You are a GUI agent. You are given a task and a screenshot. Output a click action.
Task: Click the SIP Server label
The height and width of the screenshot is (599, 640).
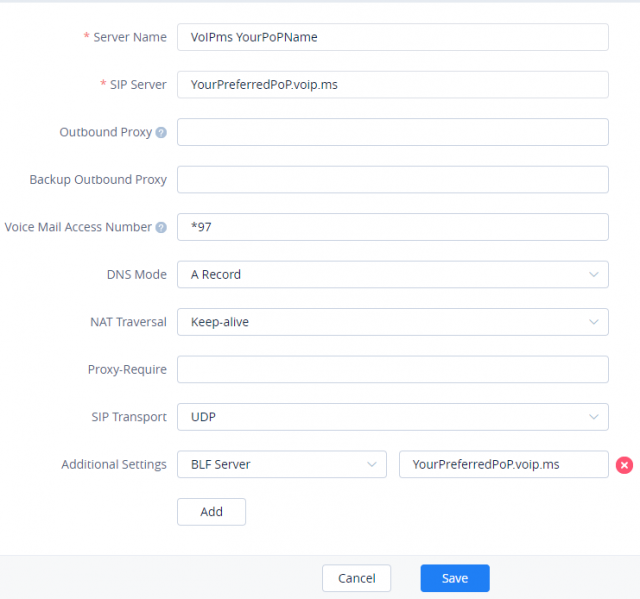tap(138, 84)
